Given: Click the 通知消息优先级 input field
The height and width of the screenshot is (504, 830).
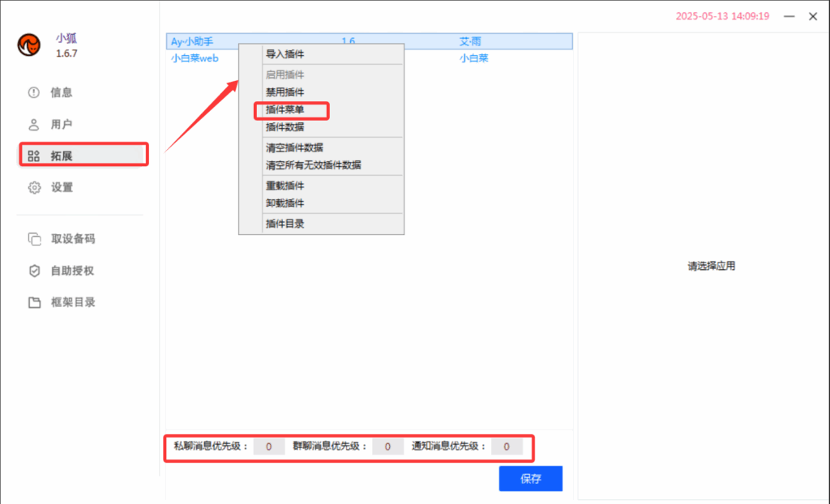Looking at the screenshot, I should (507, 446).
